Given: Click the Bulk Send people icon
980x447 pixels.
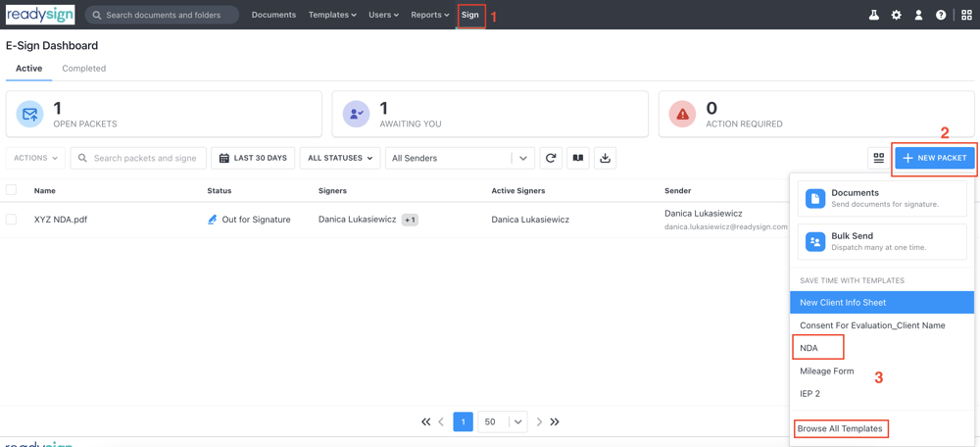Looking at the screenshot, I should point(815,241).
